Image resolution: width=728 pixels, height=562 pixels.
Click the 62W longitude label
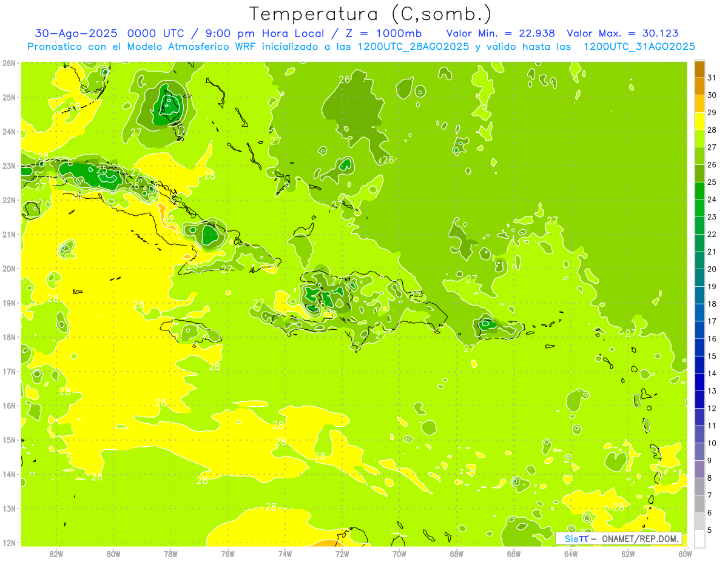[x=628, y=554]
